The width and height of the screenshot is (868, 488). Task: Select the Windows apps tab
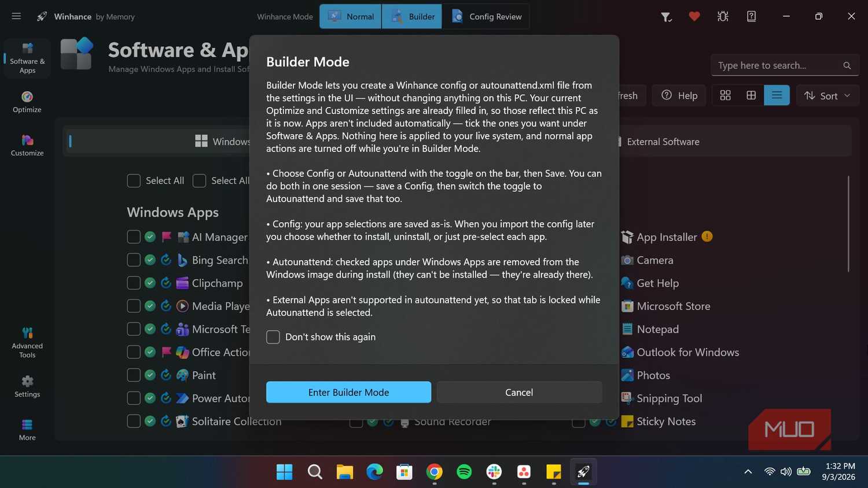pyautogui.click(x=223, y=142)
